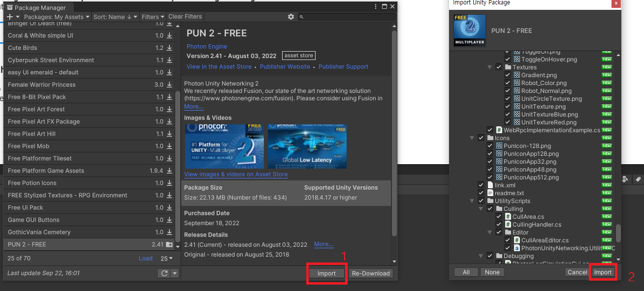Click Import button in Import Unity Package dialog

[603, 272]
